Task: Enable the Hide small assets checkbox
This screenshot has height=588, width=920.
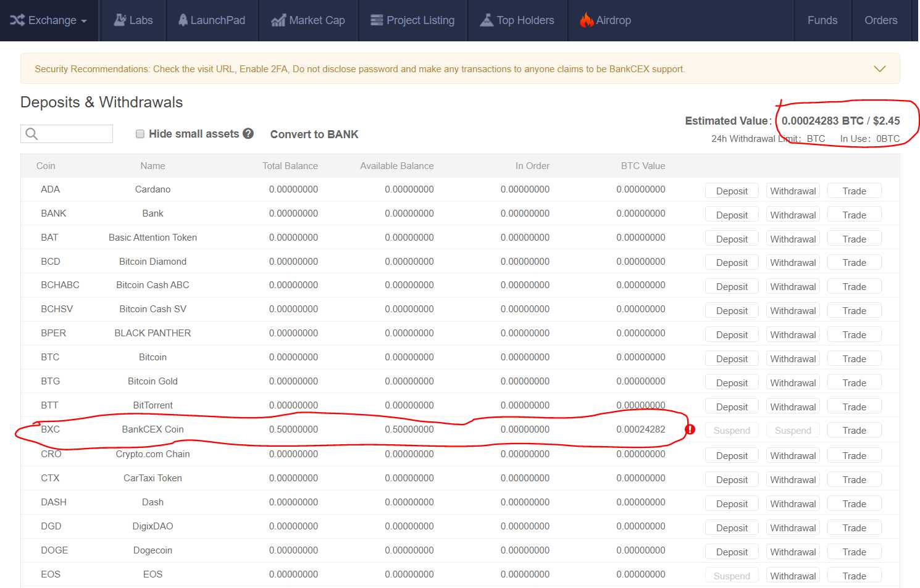Action: pyautogui.click(x=140, y=134)
